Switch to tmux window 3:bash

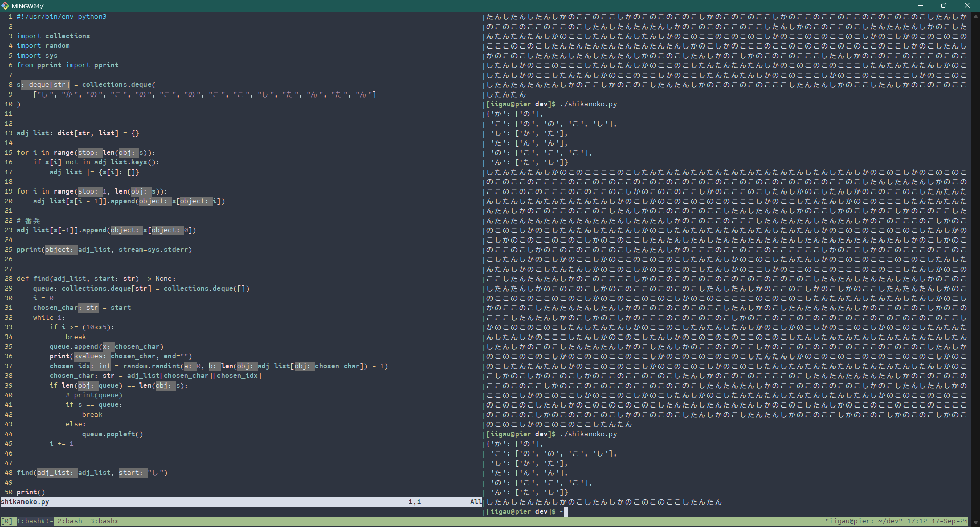coord(104,521)
